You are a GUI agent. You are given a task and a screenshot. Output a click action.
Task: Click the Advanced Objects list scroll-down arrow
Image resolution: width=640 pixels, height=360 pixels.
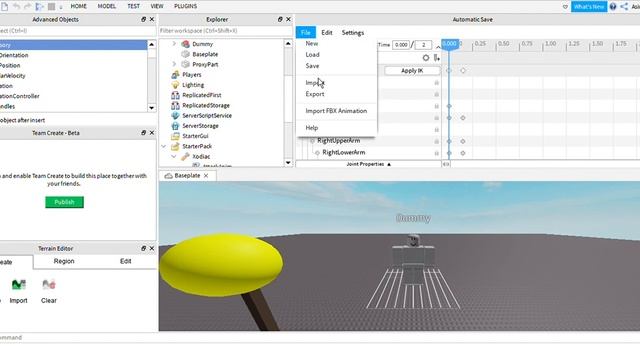pyautogui.click(x=151, y=108)
